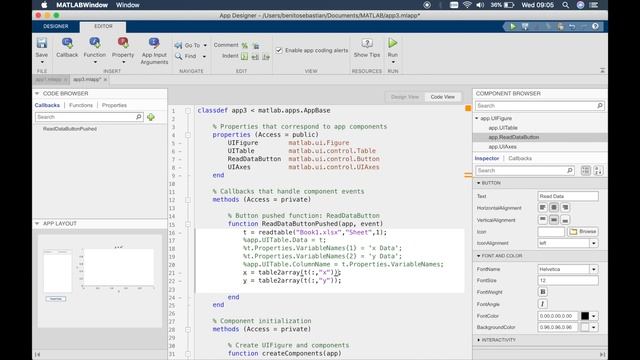Open the Properties tab in Code Browser

pos(114,105)
